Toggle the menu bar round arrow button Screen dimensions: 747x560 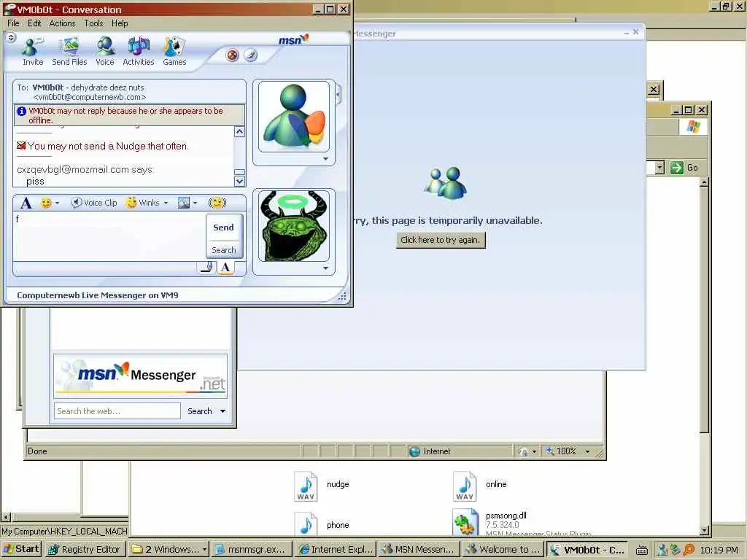tap(11, 37)
